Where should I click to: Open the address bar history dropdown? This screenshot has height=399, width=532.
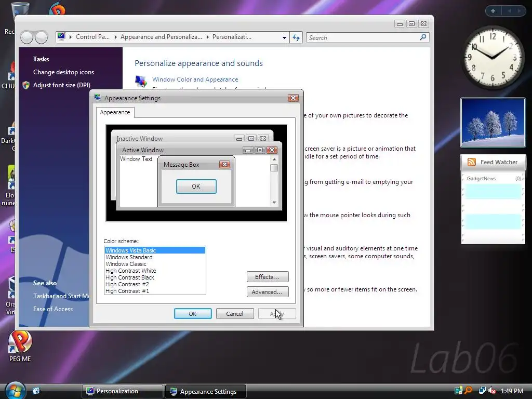284,37
